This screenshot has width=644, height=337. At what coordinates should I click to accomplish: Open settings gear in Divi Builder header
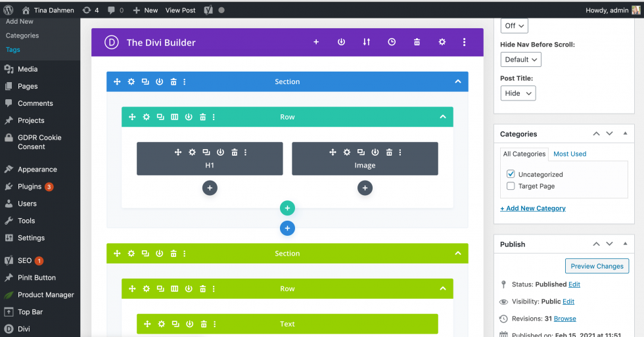442,42
